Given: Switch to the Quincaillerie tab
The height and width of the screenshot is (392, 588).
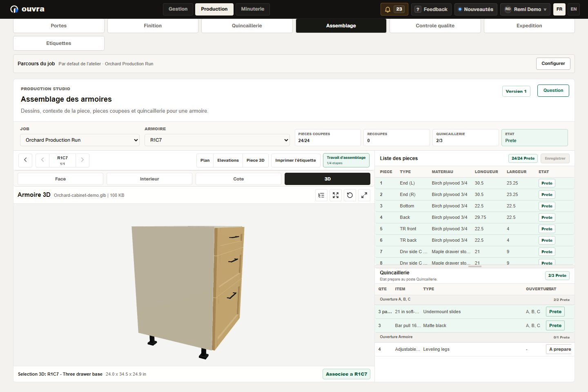Looking at the screenshot, I should click(247, 26).
